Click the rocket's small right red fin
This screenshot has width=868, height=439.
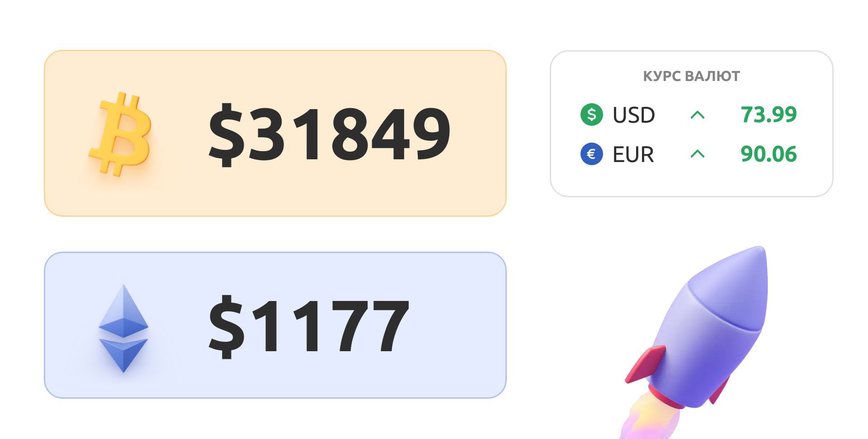tap(719, 390)
